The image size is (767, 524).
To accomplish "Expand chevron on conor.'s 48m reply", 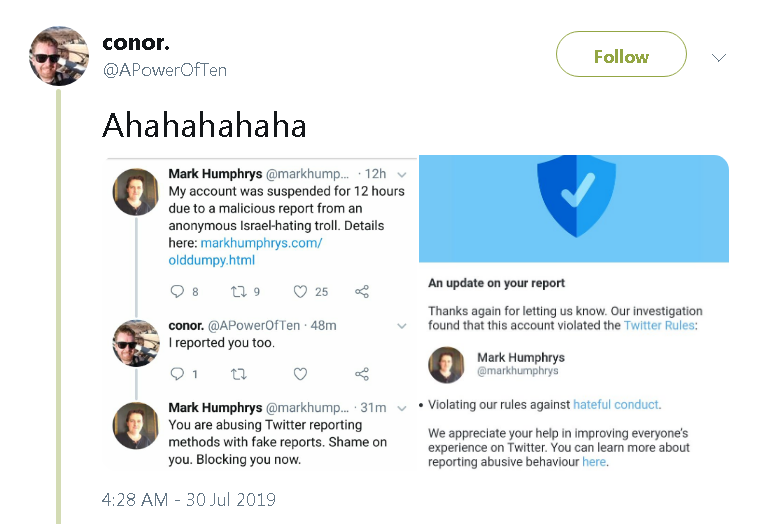I will click(x=402, y=326).
